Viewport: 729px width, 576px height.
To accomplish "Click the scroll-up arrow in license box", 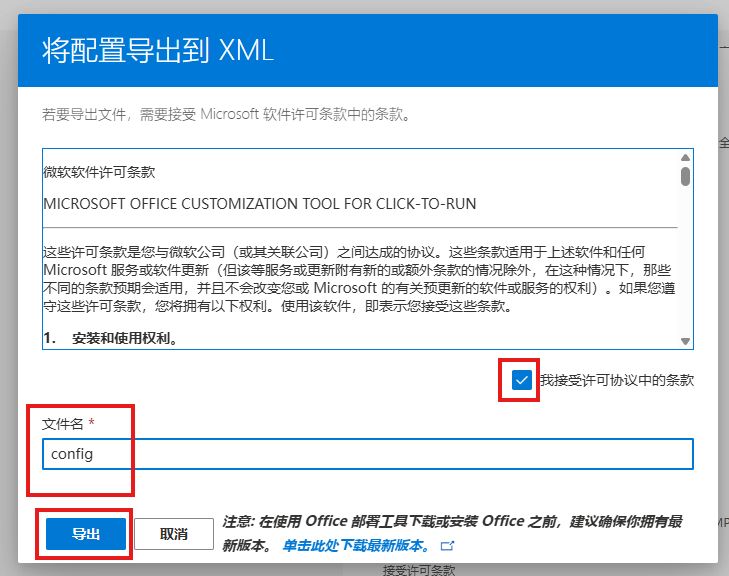I will tap(685, 158).
